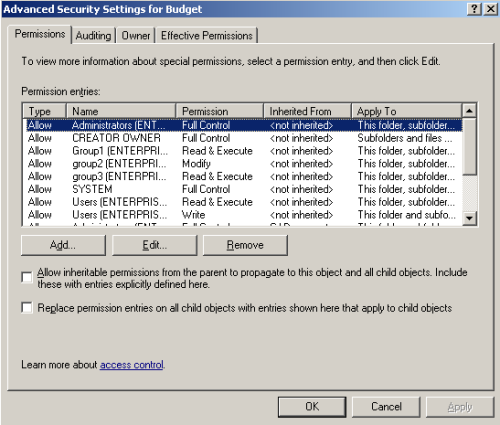Viewport: 500px width, 425px height.
Task: Close the Advanced Security Settings dialog
Action: pos(491,9)
